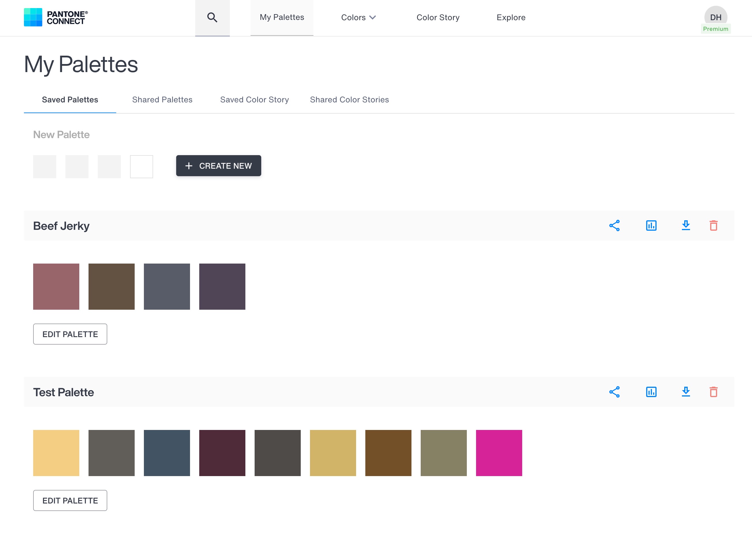Select warm gray swatch second in Test Palette
This screenshot has width=752, height=560.
112,453
